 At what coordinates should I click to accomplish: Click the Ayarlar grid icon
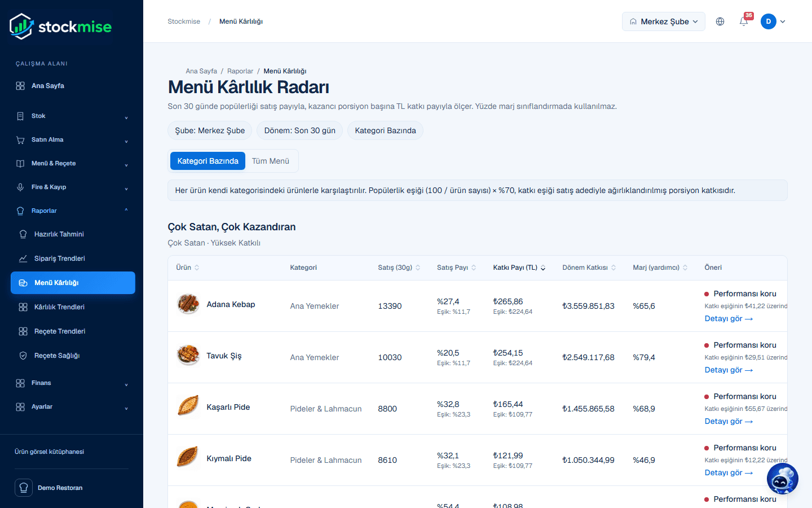[20, 407]
